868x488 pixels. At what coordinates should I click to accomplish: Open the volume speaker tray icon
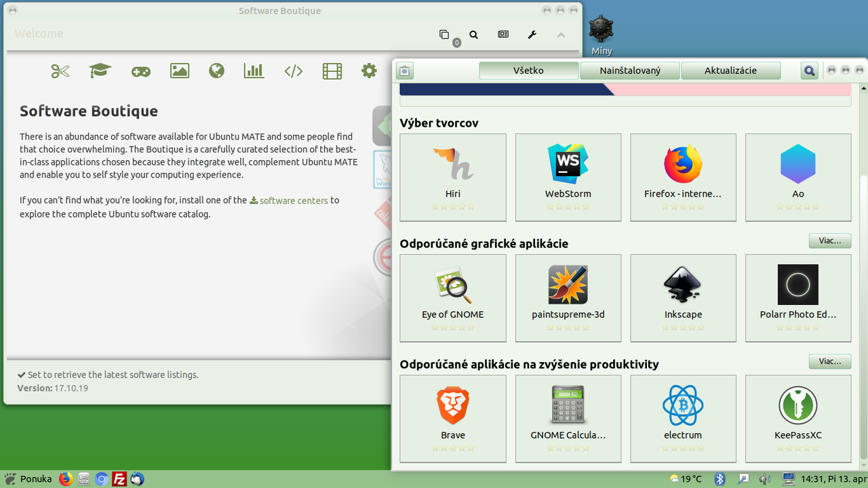pos(765,479)
